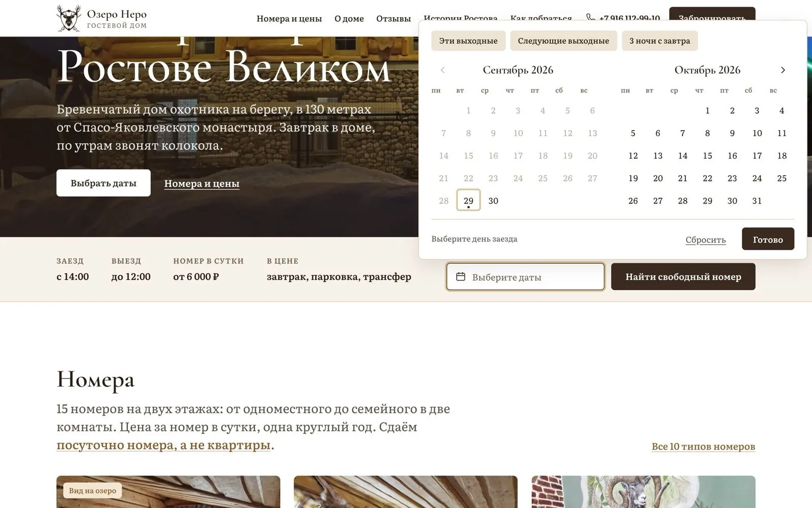Select October 10 in the calendar

pos(757,133)
